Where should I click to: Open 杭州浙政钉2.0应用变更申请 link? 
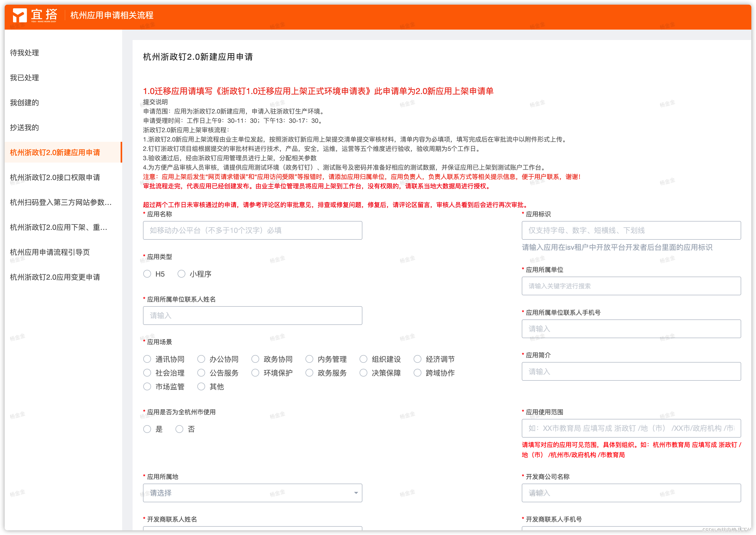point(55,277)
